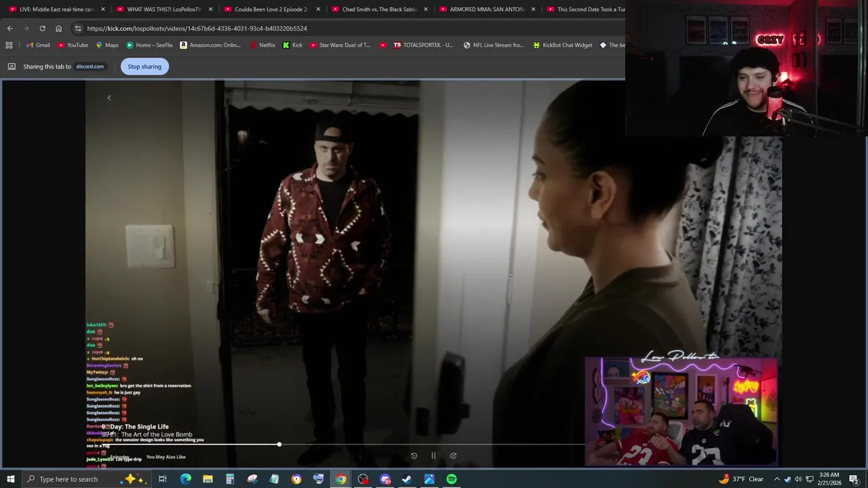The width and height of the screenshot is (868, 488).
Task: Click the video progress bar handle
Action: click(x=279, y=445)
